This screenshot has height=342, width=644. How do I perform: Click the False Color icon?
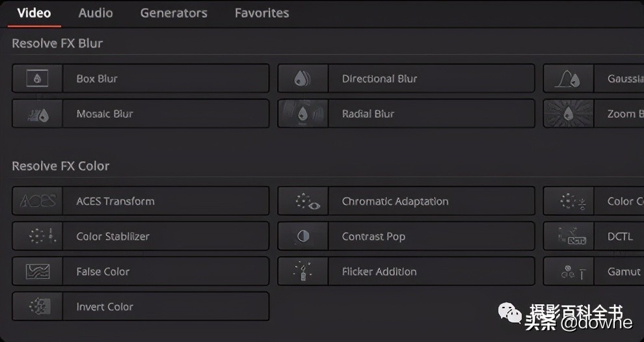[37, 272]
